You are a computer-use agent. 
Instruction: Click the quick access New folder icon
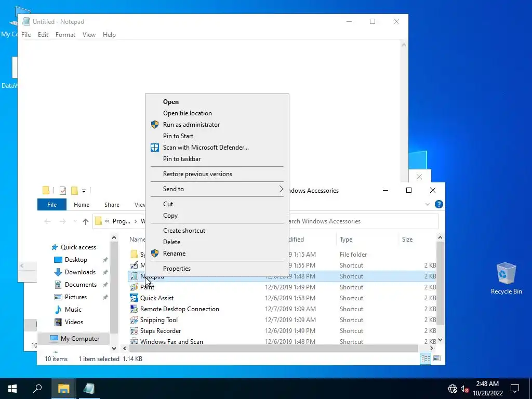74,191
